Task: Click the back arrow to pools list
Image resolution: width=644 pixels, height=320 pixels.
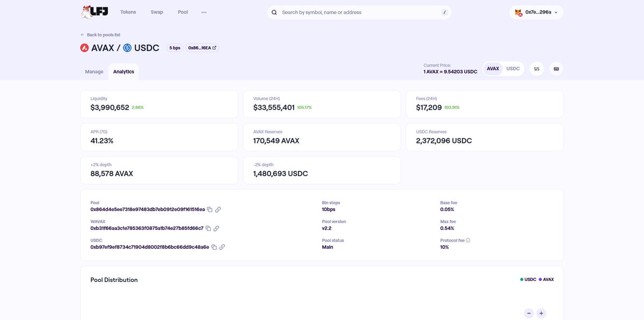Action: click(83, 35)
